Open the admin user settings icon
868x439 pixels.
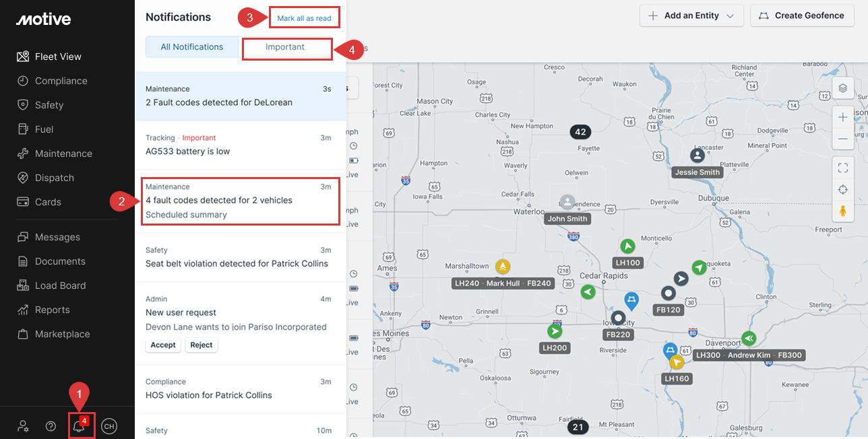[23, 426]
